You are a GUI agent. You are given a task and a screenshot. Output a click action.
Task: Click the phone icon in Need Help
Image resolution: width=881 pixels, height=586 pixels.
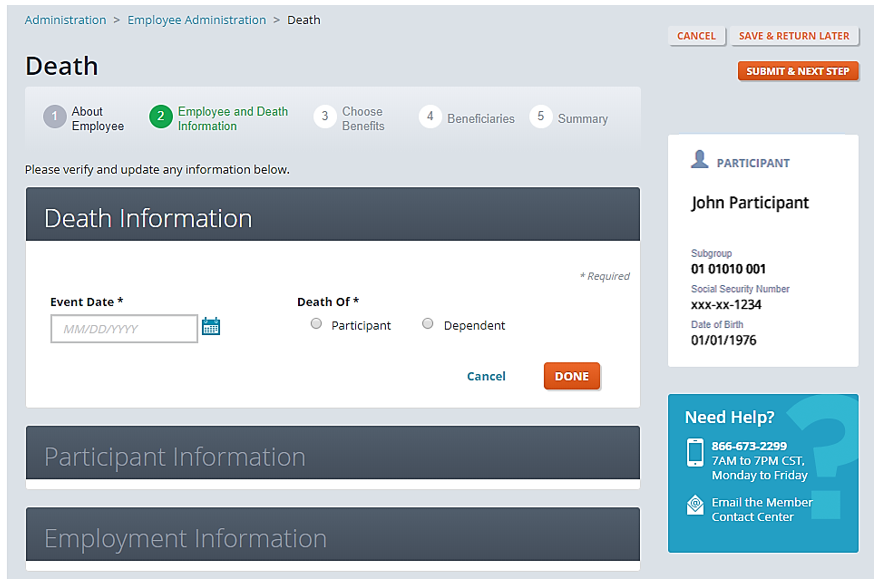[695, 453]
